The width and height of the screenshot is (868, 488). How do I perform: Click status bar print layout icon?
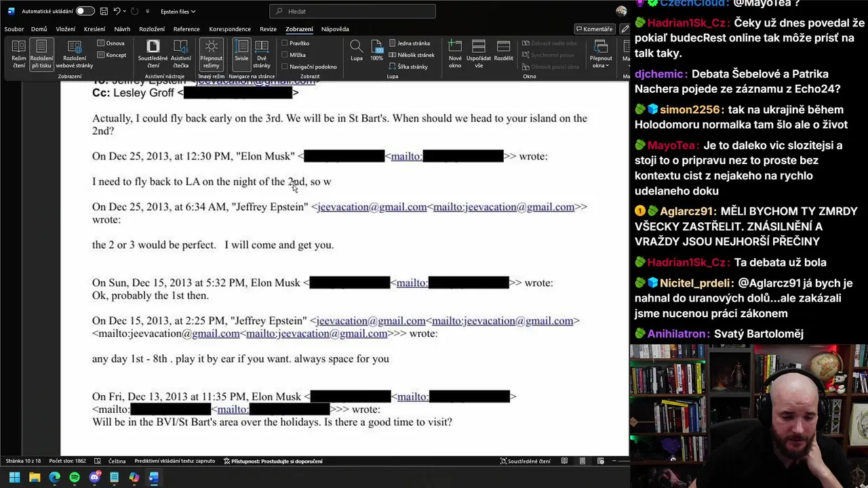point(582,461)
